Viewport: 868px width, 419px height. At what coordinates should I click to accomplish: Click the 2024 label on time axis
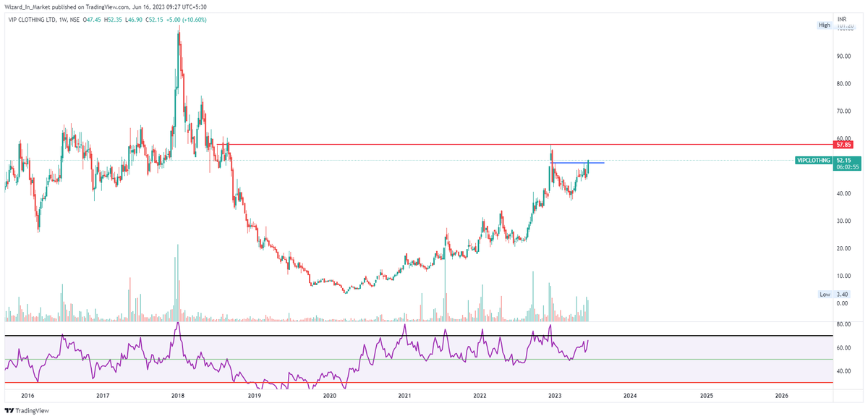point(631,396)
